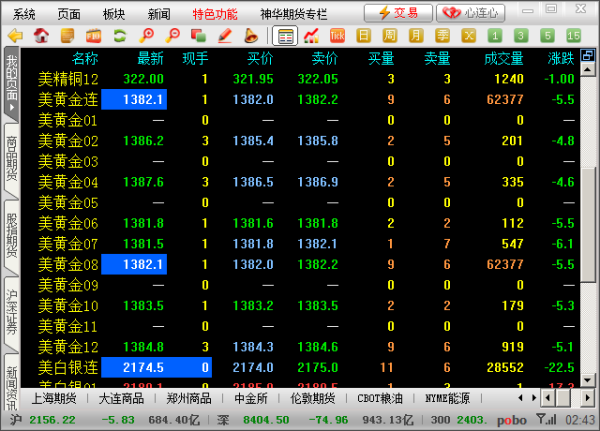Sort by the 涨跌 column header
The image size is (600, 431).
[x=561, y=59]
